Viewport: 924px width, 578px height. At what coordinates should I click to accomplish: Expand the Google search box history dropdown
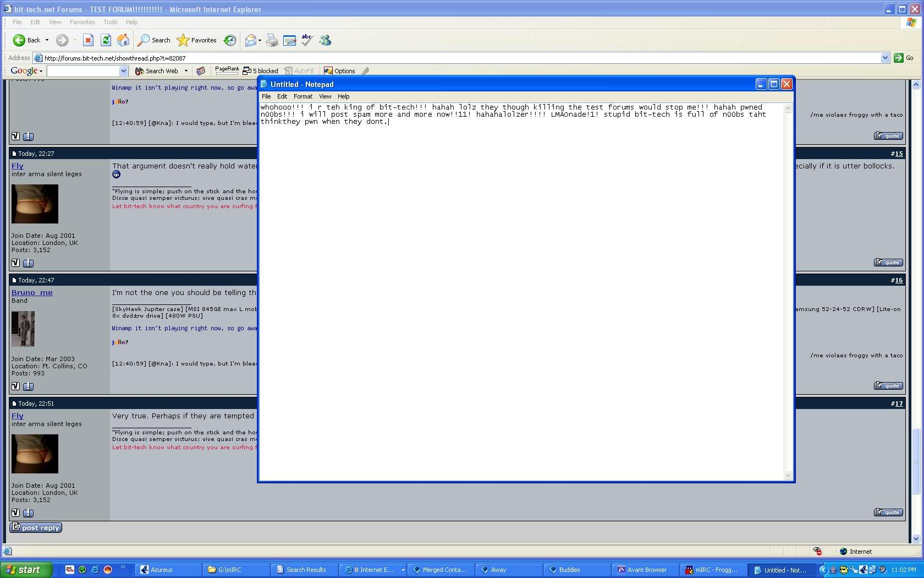point(123,71)
